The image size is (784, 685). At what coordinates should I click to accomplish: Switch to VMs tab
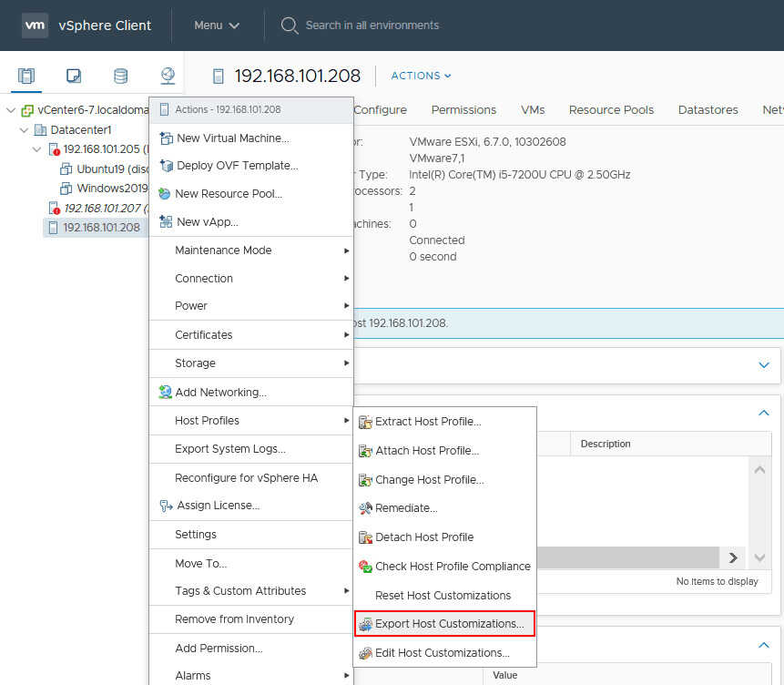[533, 110]
